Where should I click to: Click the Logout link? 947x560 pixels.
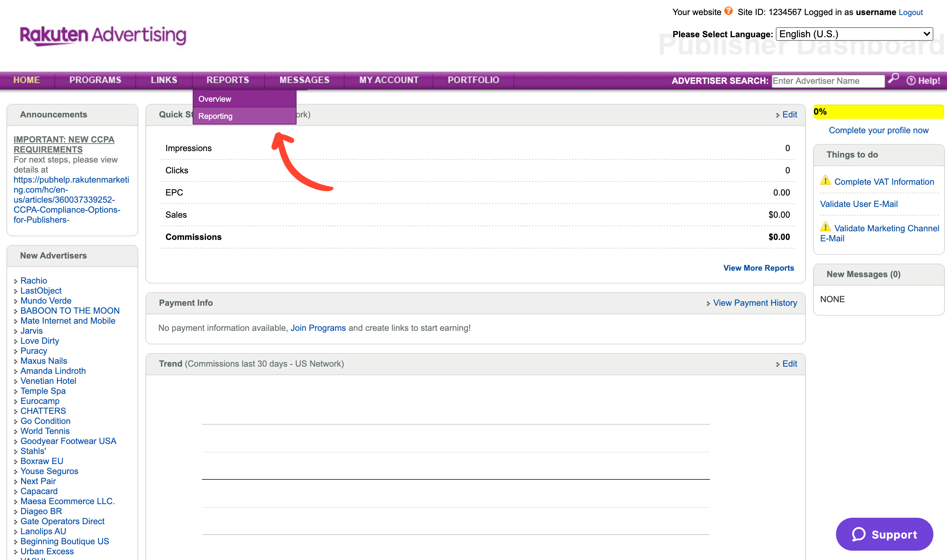(x=910, y=13)
